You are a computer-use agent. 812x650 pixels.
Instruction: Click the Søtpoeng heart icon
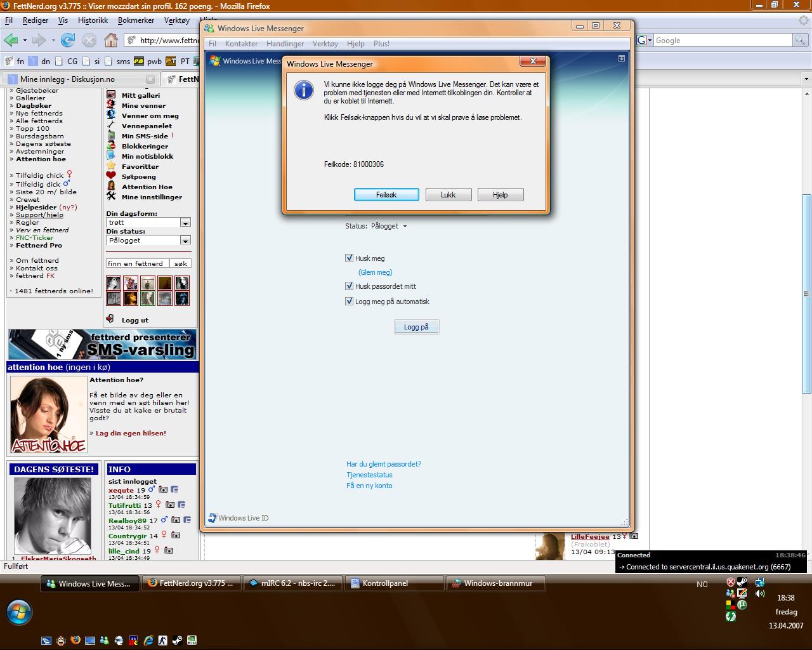111,176
